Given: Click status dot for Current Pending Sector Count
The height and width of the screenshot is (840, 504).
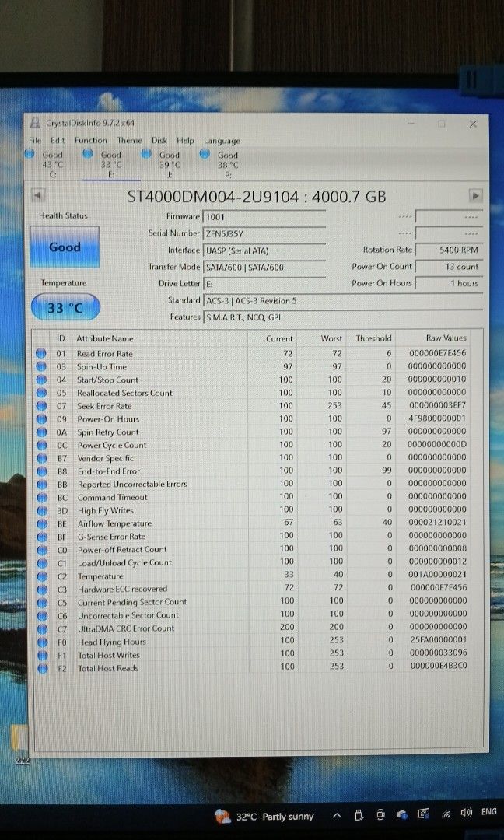Looking at the screenshot, I should [41, 603].
